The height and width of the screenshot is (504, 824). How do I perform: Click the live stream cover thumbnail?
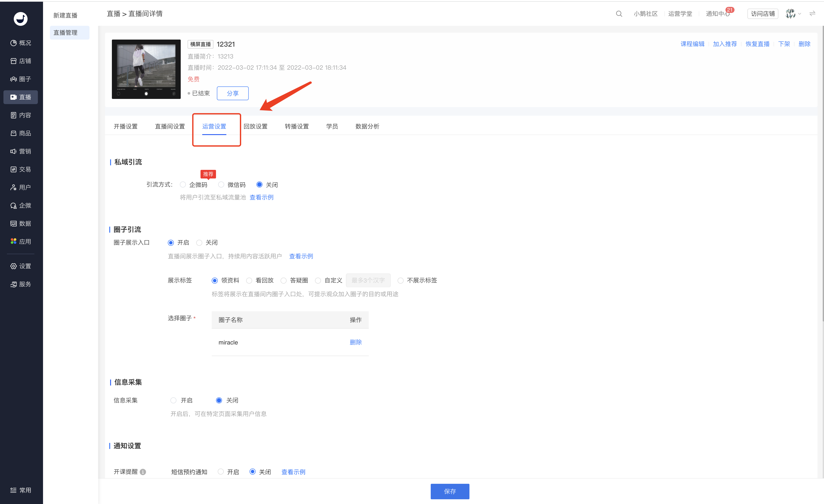146,69
